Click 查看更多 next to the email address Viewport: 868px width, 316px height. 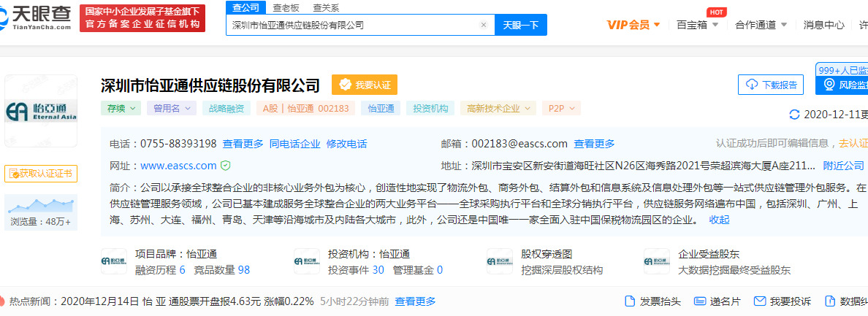(594, 144)
